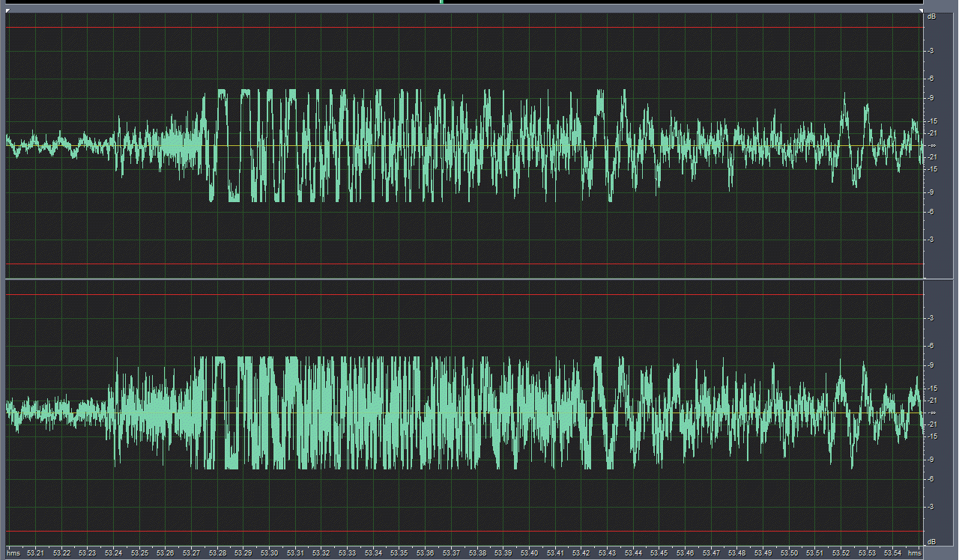Click the 53.54 tick on the time ruler
This screenshot has height=560, width=959.
892,553
